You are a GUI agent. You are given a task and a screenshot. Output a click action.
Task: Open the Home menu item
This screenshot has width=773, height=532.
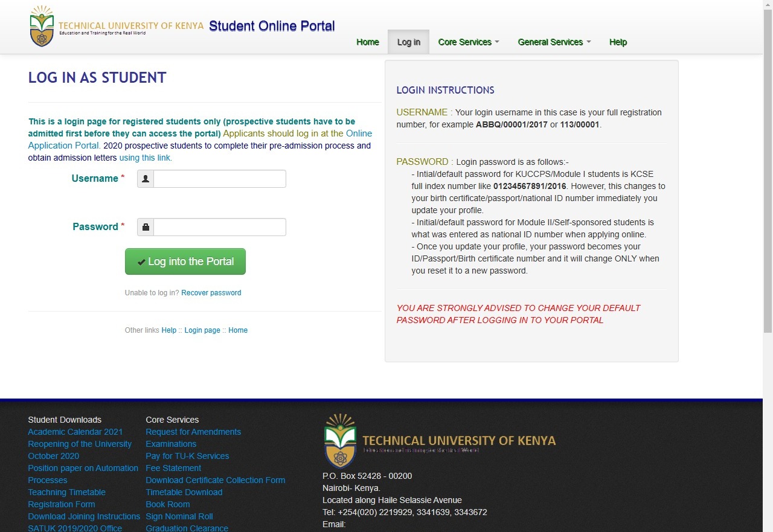point(368,42)
